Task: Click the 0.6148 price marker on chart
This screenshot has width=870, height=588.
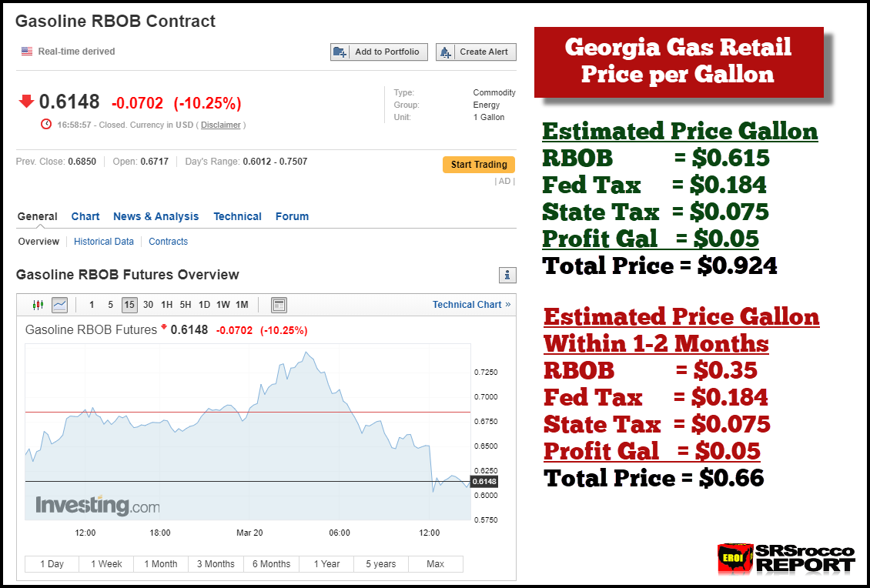Action: [484, 481]
